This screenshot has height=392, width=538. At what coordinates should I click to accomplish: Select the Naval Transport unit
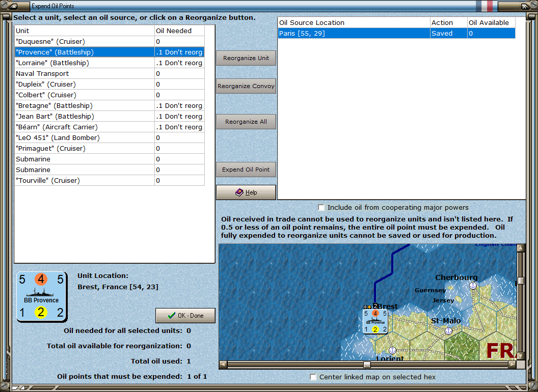(x=110, y=73)
